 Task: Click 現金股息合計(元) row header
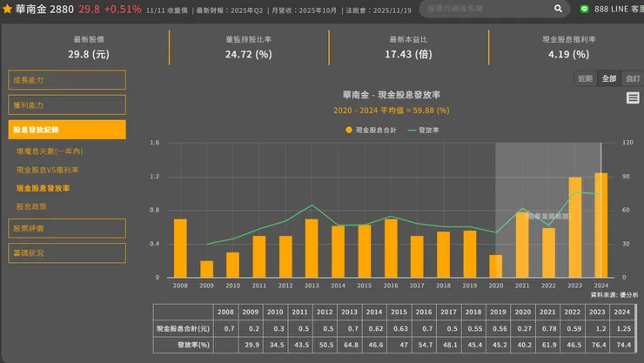pos(183,328)
